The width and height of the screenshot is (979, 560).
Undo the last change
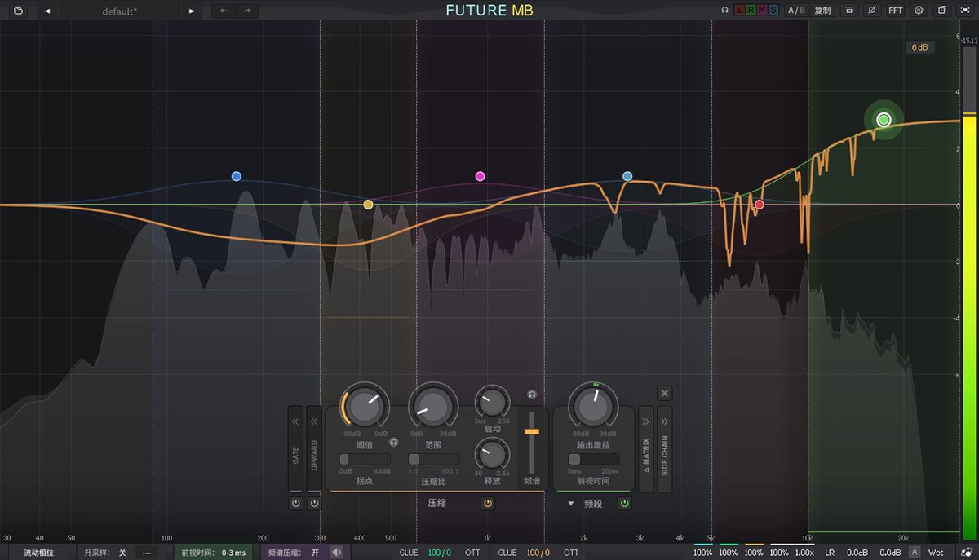point(224,11)
